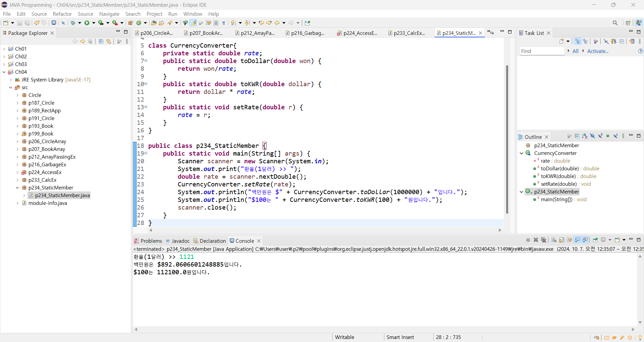
Task: Click Collapse All icon in Outline view
Action: (577, 136)
